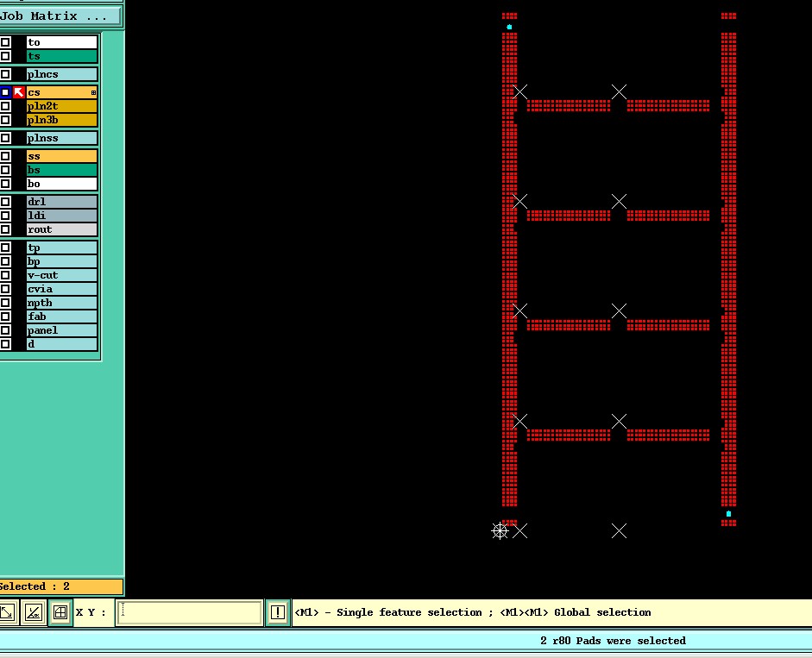Image resolution: width=812 pixels, height=658 pixels.
Task: Click the red arrow icon on cs layer
Action: [19, 92]
